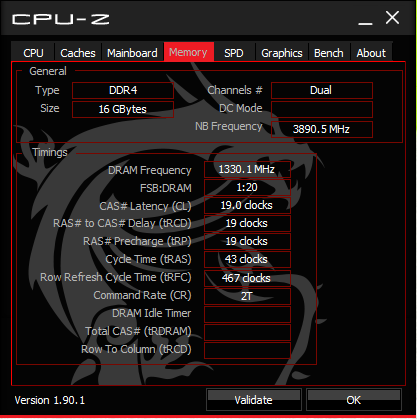Click the CAS# Latency value field
The height and width of the screenshot is (419, 417).
click(247, 205)
